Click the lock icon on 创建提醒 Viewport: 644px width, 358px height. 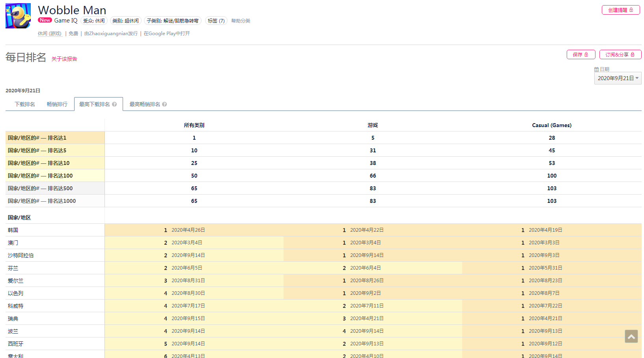pyautogui.click(x=631, y=10)
